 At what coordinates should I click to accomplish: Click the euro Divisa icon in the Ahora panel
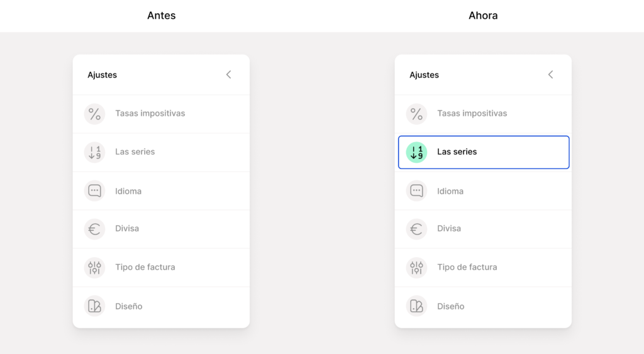[x=416, y=229]
